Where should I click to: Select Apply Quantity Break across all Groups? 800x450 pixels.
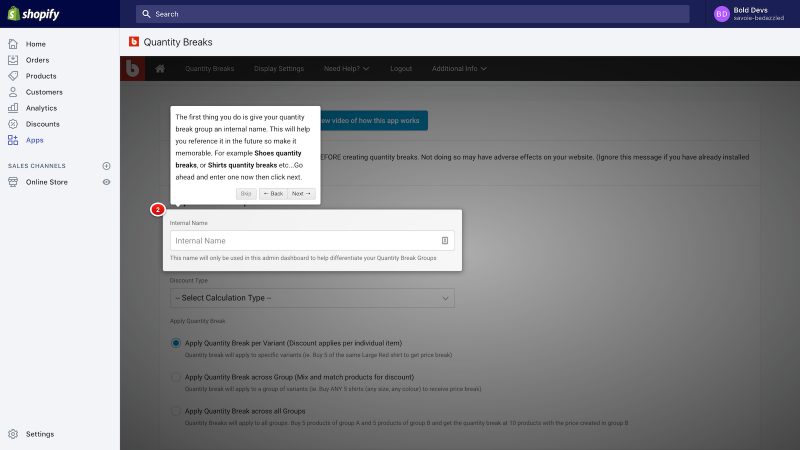[176, 411]
